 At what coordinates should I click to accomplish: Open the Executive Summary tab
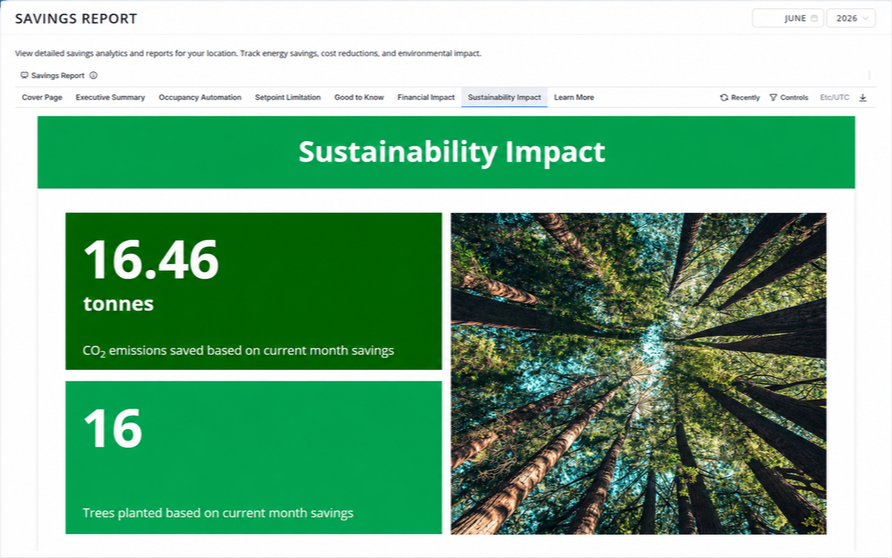(x=110, y=97)
